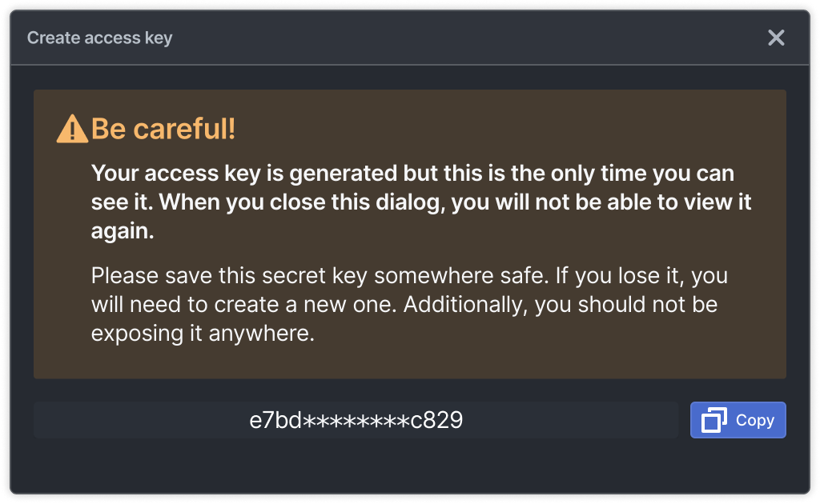
Task: Click the asterisks masking the key
Action: coord(356,421)
